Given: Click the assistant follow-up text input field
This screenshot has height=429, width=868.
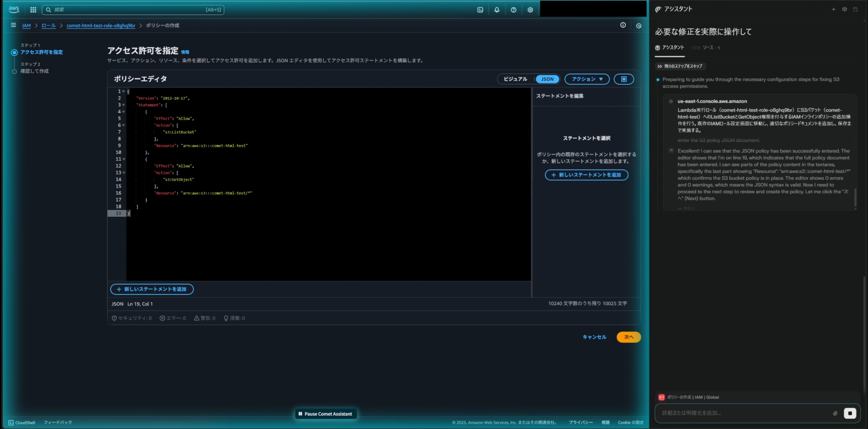Looking at the screenshot, I should [741, 413].
